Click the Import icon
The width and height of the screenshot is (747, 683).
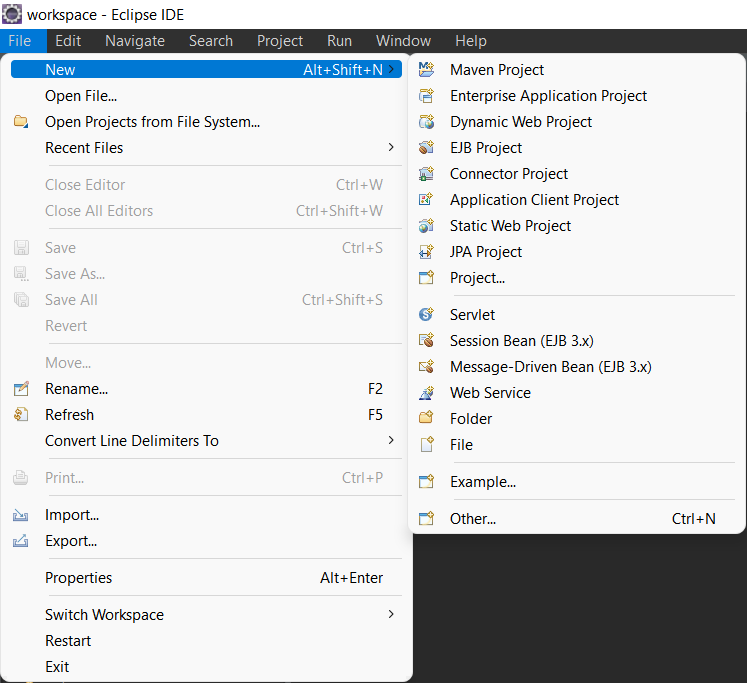click(x=20, y=515)
